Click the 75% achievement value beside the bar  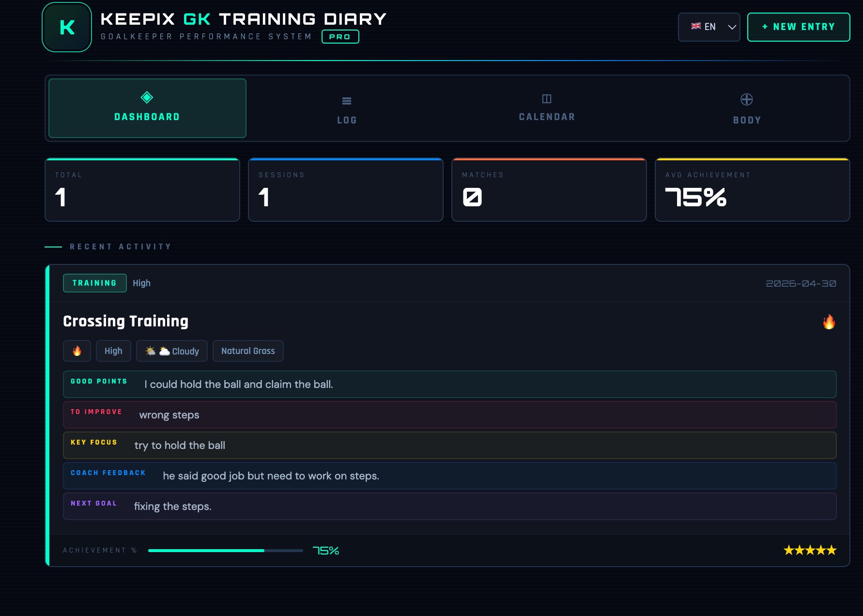pos(326,551)
